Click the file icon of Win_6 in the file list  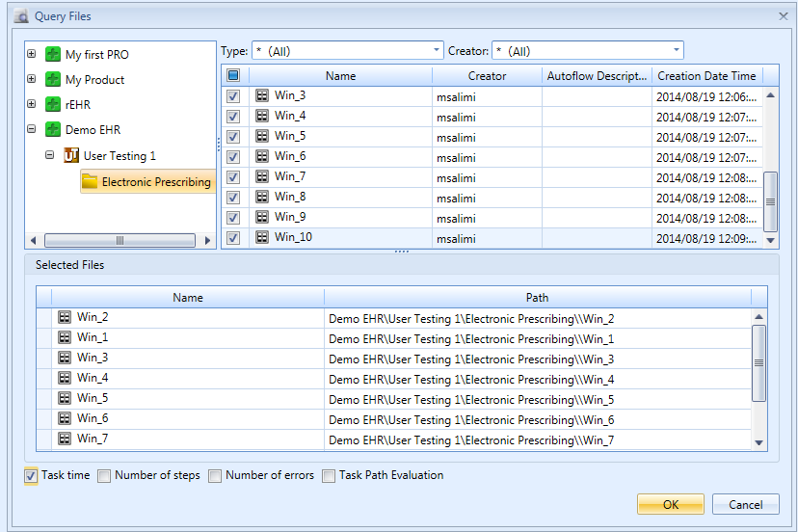point(262,156)
